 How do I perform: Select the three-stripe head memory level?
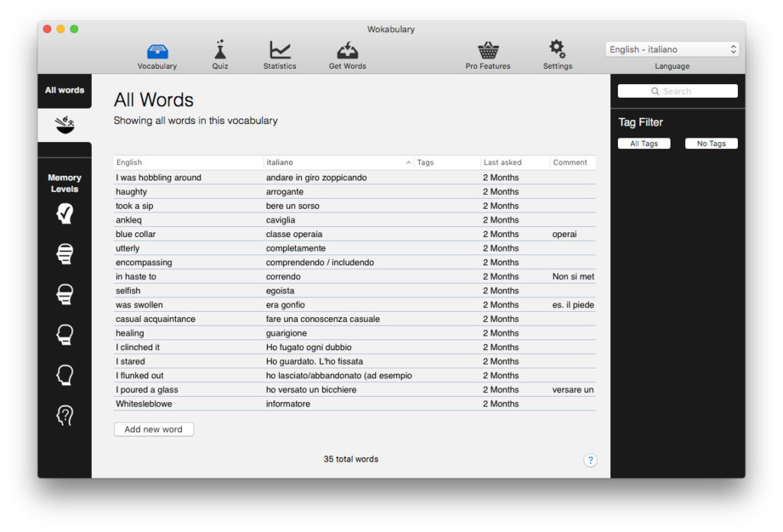coord(65,294)
